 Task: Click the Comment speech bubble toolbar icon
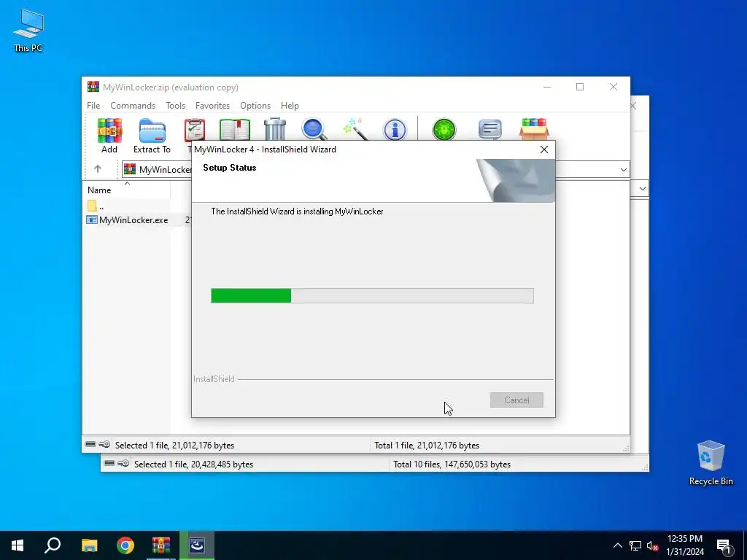click(x=489, y=129)
